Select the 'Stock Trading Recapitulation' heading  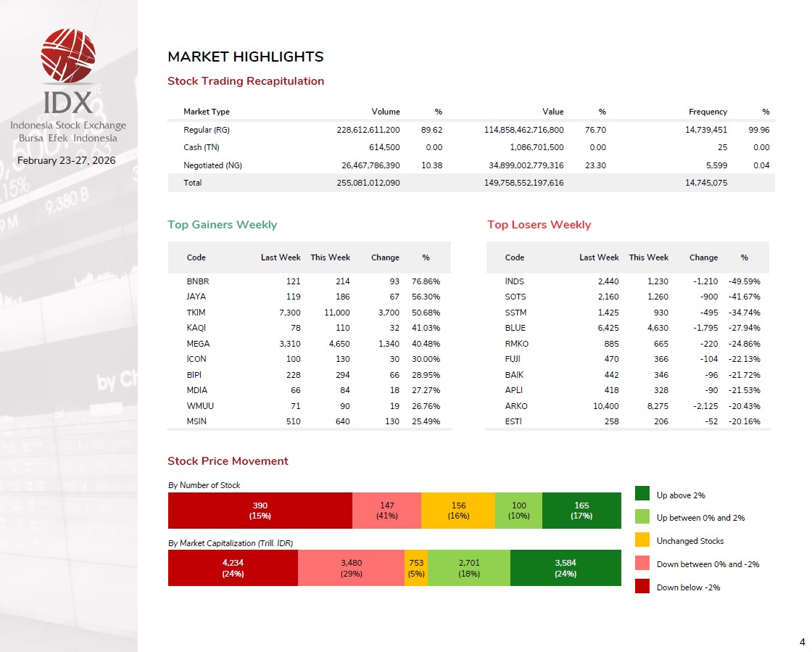pos(246,81)
